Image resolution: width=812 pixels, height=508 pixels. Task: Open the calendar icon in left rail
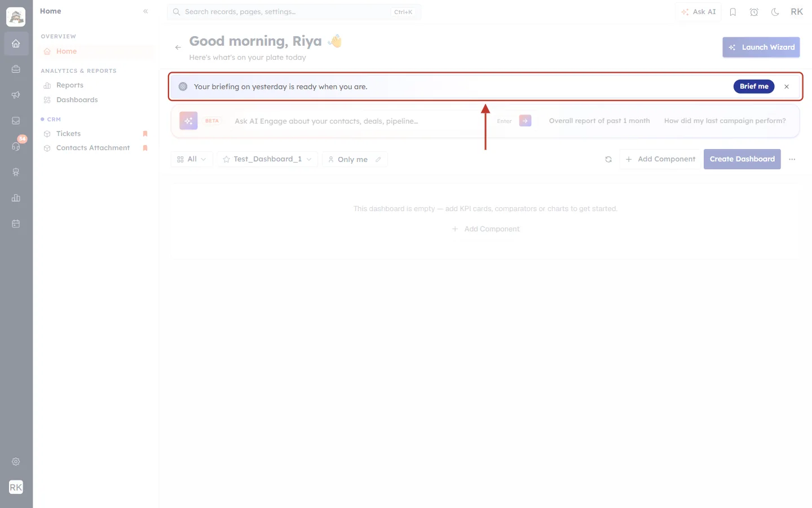[x=16, y=224]
